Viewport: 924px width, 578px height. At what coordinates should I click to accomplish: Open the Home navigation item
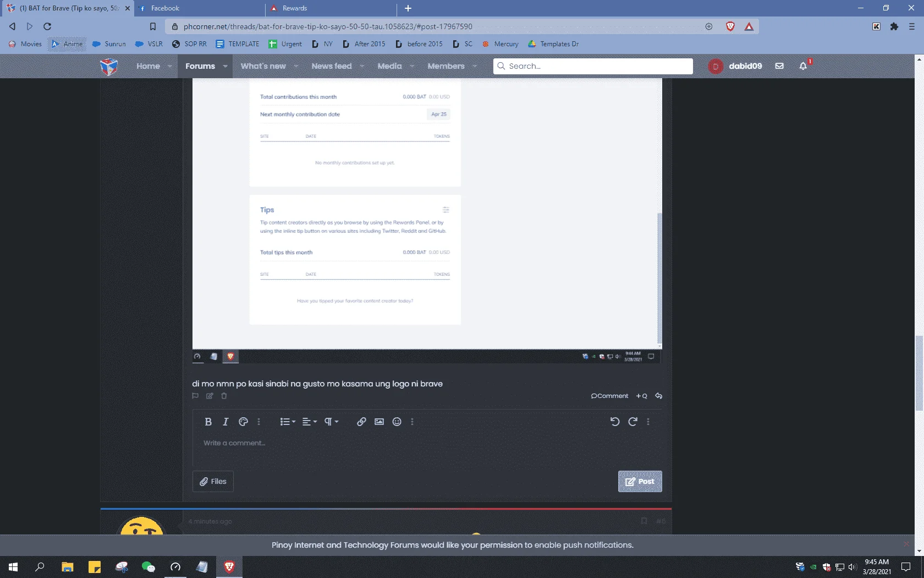point(148,66)
